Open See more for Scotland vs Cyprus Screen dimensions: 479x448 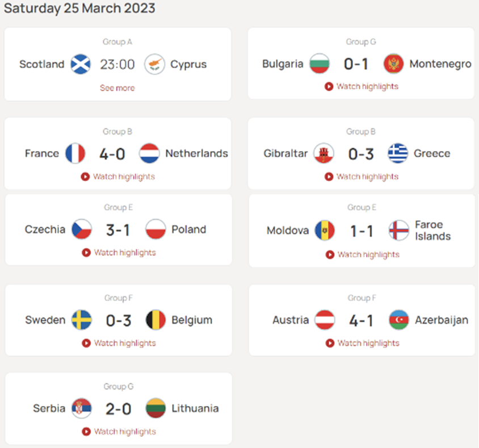117,88
